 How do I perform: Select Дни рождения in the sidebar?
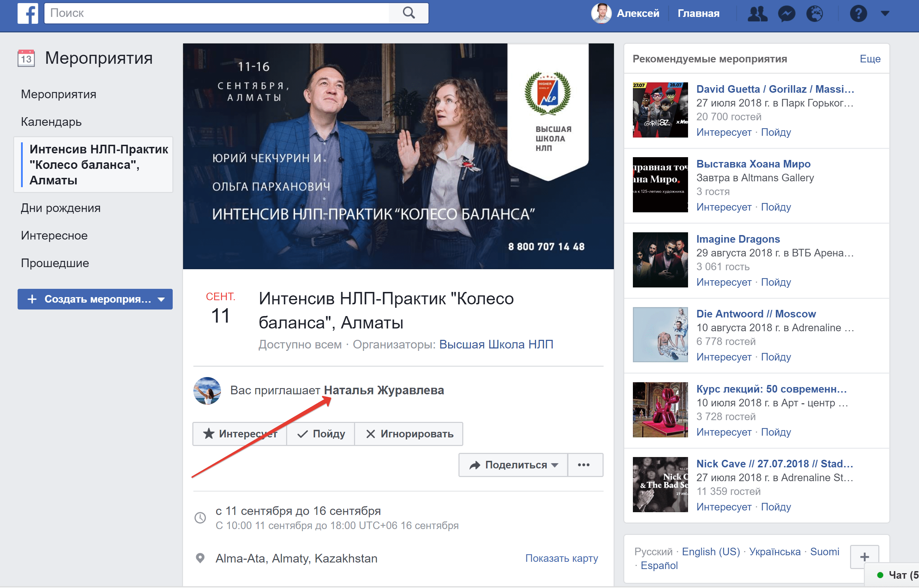61,208
